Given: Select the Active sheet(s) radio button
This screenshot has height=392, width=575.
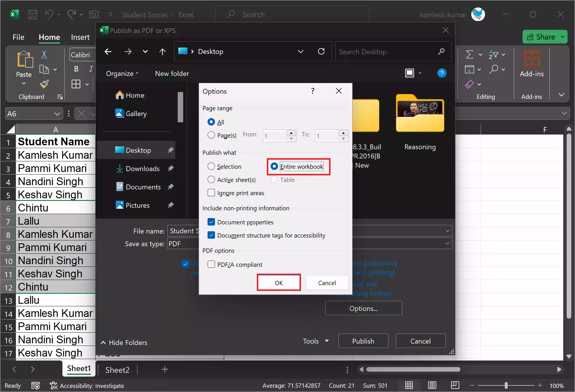Looking at the screenshot, I should pyautogui.click(x=211, y=180).
